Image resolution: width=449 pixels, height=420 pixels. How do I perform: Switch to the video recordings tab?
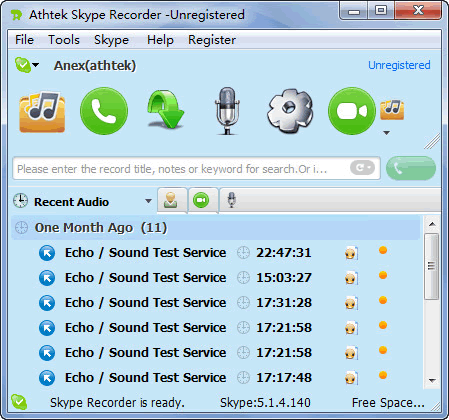201,200
